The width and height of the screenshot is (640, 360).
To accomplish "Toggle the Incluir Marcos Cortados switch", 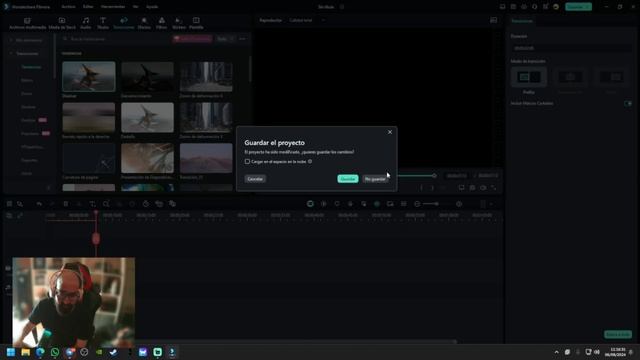I will [628, 103].
